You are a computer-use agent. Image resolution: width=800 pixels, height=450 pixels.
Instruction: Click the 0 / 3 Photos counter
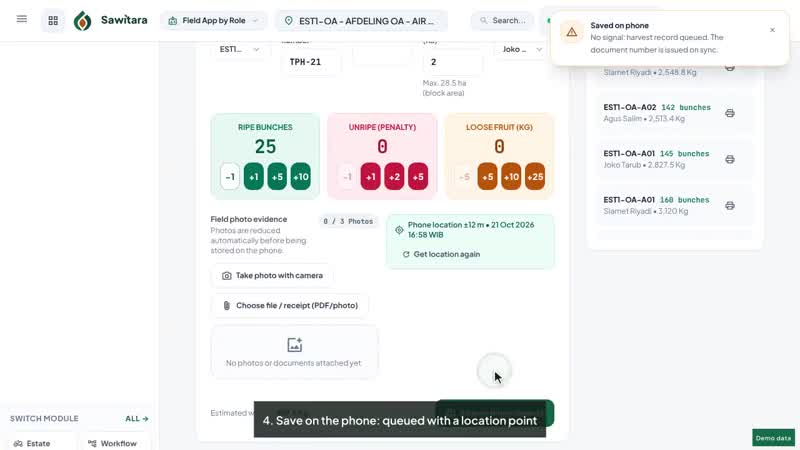point(348,221)
